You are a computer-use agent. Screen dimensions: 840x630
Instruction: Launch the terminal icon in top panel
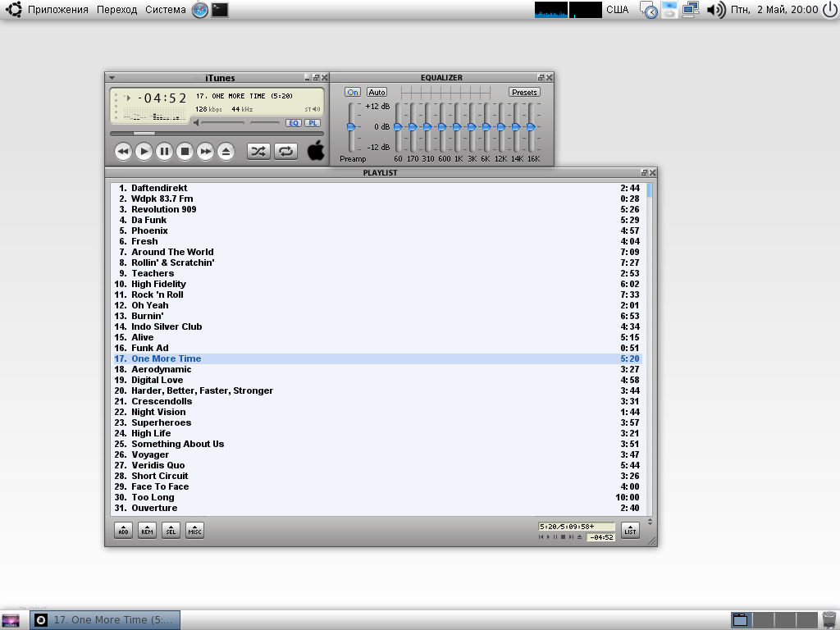click(x=220, y=10)
